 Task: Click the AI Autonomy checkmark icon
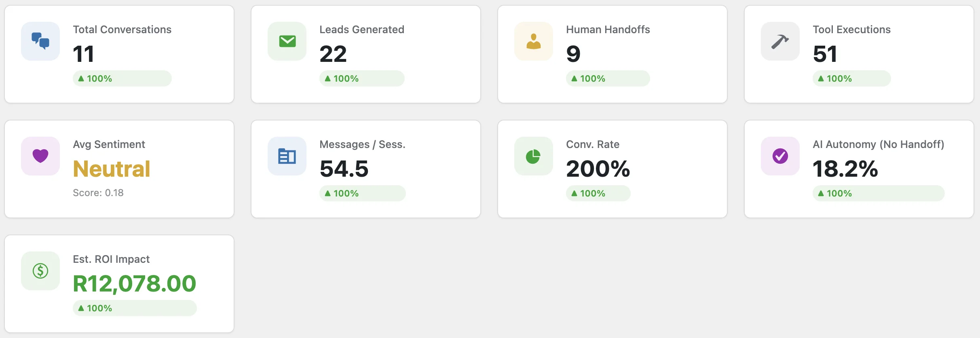pos(780,156)
